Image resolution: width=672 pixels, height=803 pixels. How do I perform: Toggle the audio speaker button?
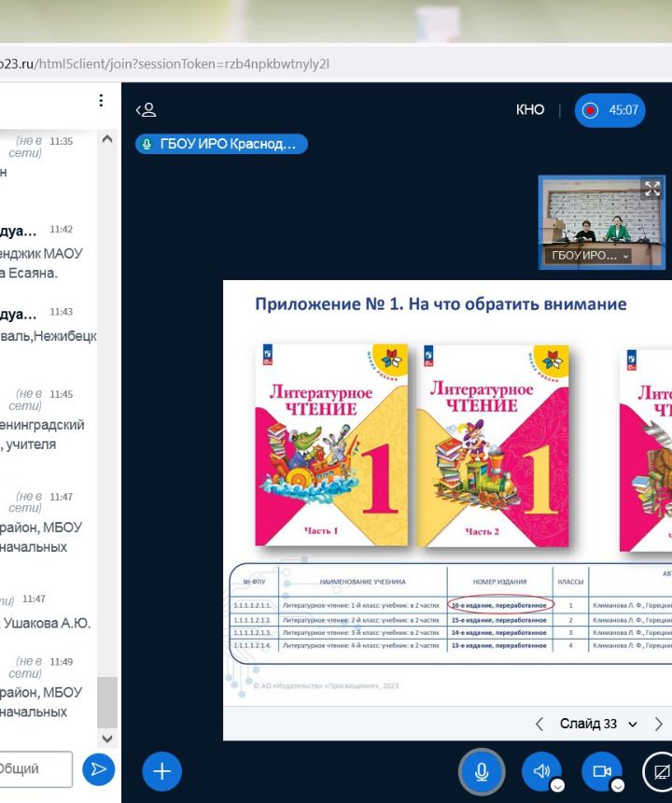(x=541, y=771)
